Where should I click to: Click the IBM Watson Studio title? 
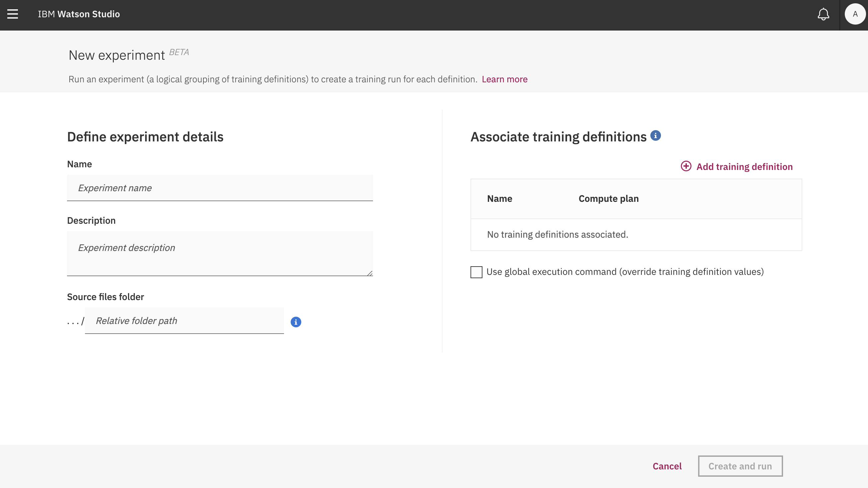[79, 14]
